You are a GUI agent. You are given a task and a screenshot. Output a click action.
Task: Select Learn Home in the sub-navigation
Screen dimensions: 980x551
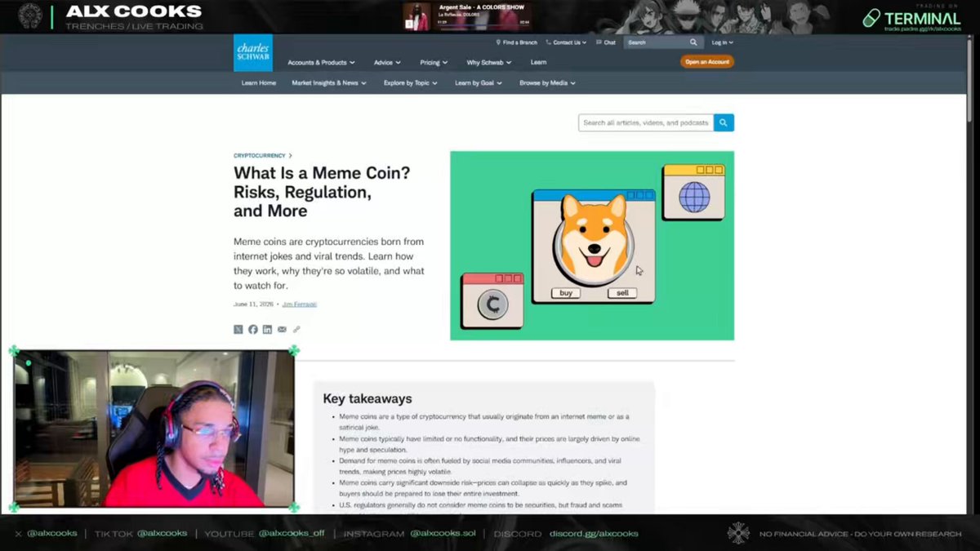259,83
